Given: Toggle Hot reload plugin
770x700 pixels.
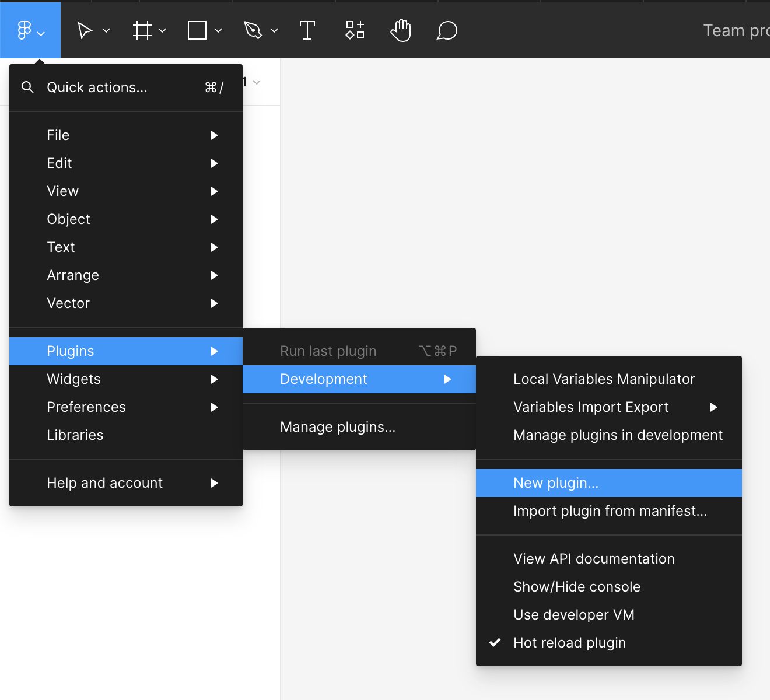Looking at the screenshot, I should pyautogui.click(x=569, y=642).
